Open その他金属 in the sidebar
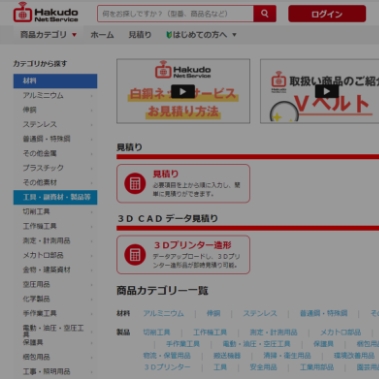This screenshot has width=379, height=379. pyautogui.click(x=55, y=154)
